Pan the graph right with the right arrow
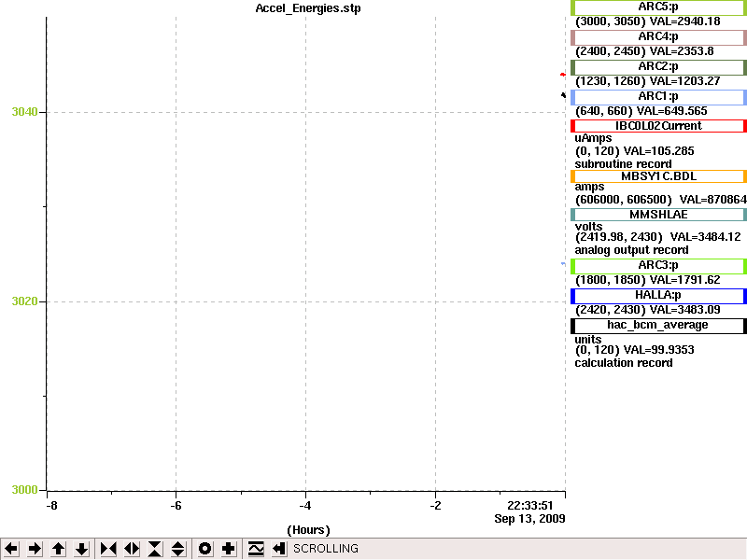The width and height of the screenshot is (747, 560). click(x=35, y=549)
